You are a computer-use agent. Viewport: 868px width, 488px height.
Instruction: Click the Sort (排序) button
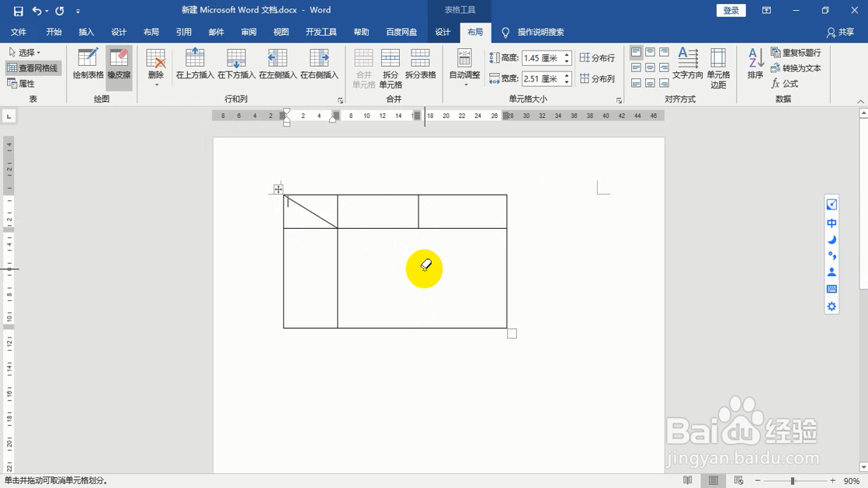pos(755,64)
